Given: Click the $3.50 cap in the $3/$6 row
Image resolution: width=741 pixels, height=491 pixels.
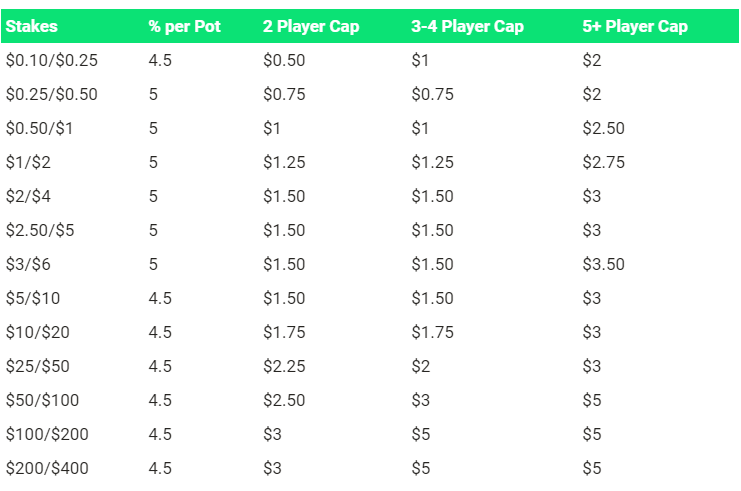Looking at the screenshot, I should (x=604, y=265).
